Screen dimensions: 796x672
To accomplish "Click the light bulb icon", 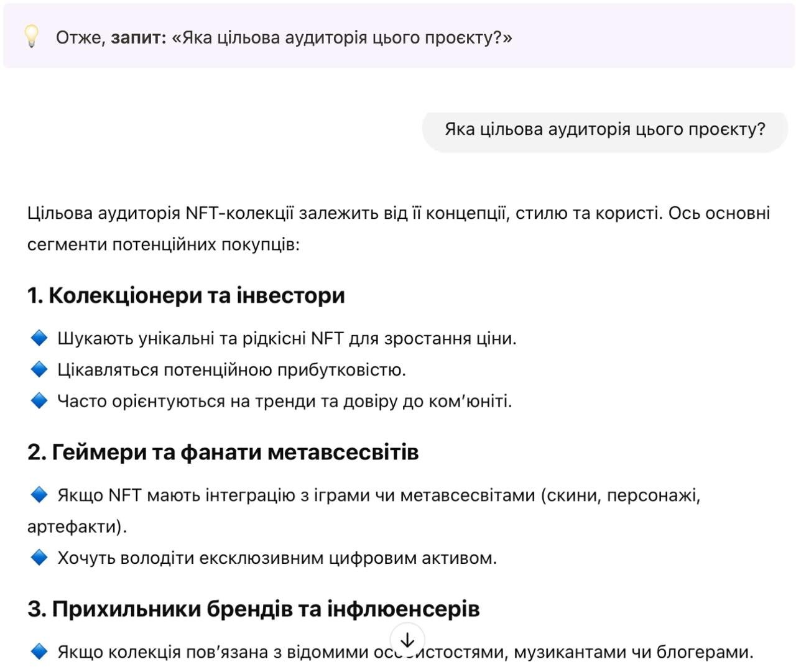I will pos(31,37).
